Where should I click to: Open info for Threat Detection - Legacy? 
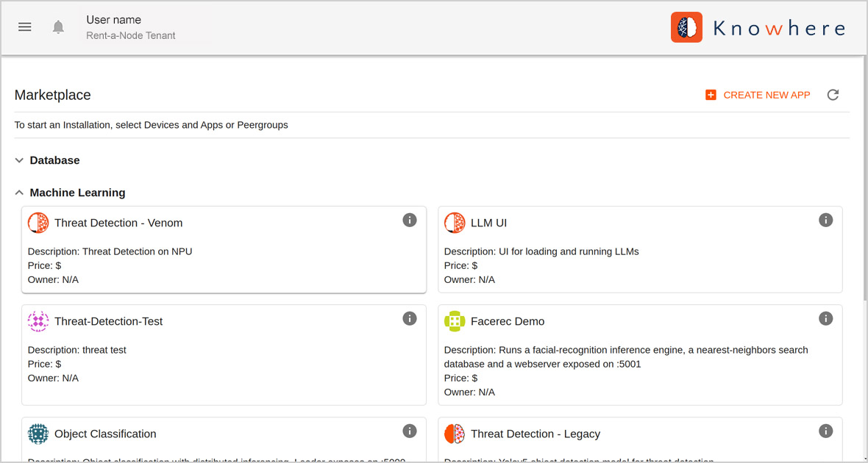[825, 431]
